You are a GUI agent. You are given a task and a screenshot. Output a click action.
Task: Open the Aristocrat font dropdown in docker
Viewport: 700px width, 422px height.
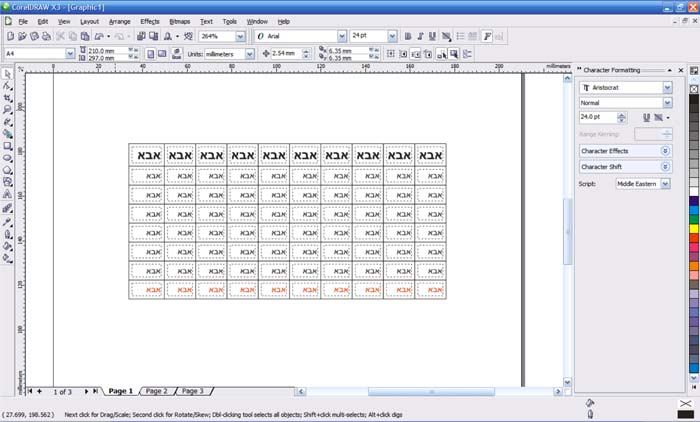coord(667,88)
